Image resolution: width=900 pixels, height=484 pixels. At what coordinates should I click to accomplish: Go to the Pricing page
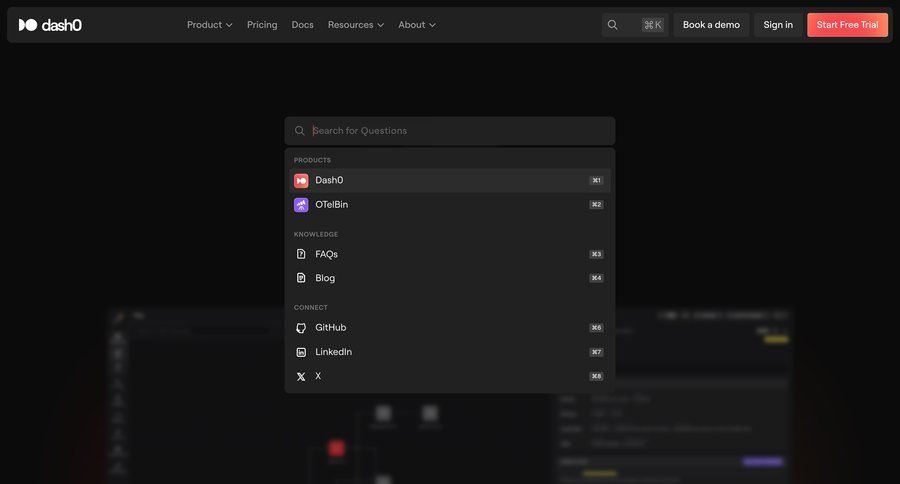point(262,25)
